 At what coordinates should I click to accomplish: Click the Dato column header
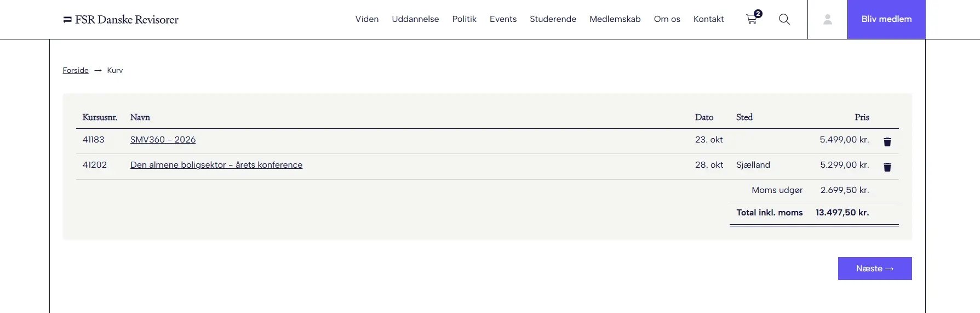point(704,117)
